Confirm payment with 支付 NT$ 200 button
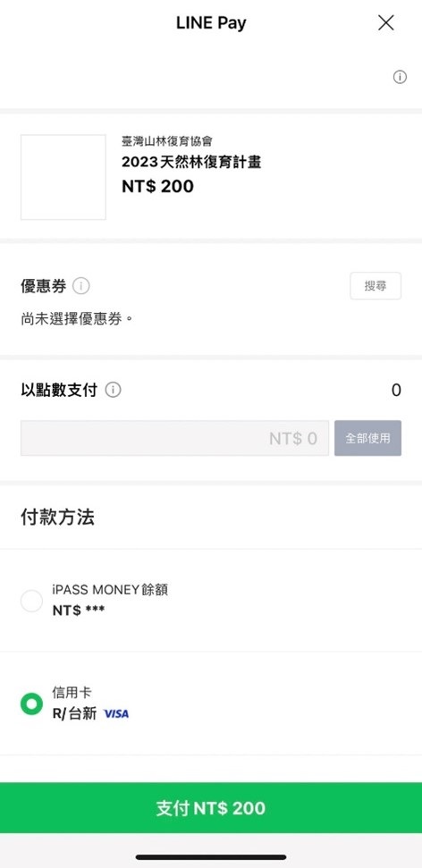422x868 pixels. coord(211,808)
